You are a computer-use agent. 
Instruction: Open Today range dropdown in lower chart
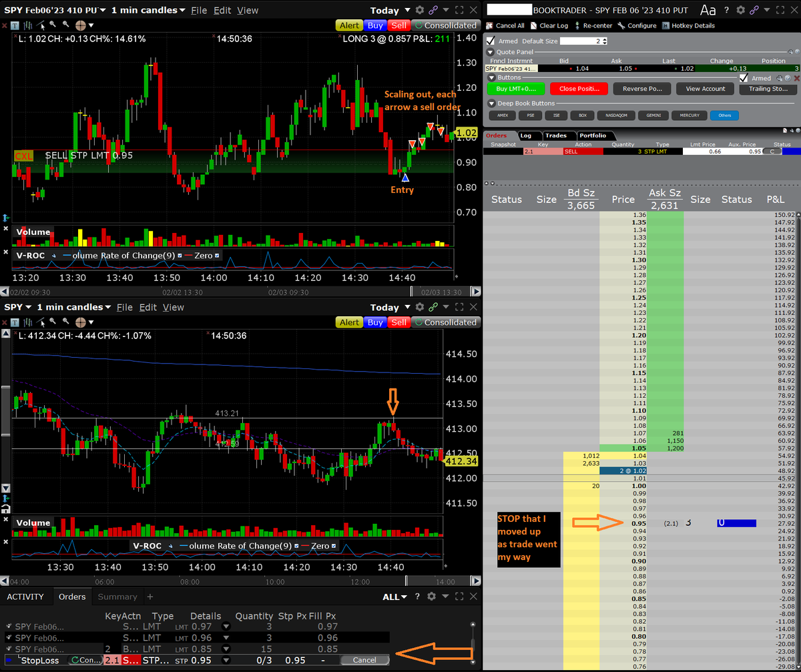[407, 307]
